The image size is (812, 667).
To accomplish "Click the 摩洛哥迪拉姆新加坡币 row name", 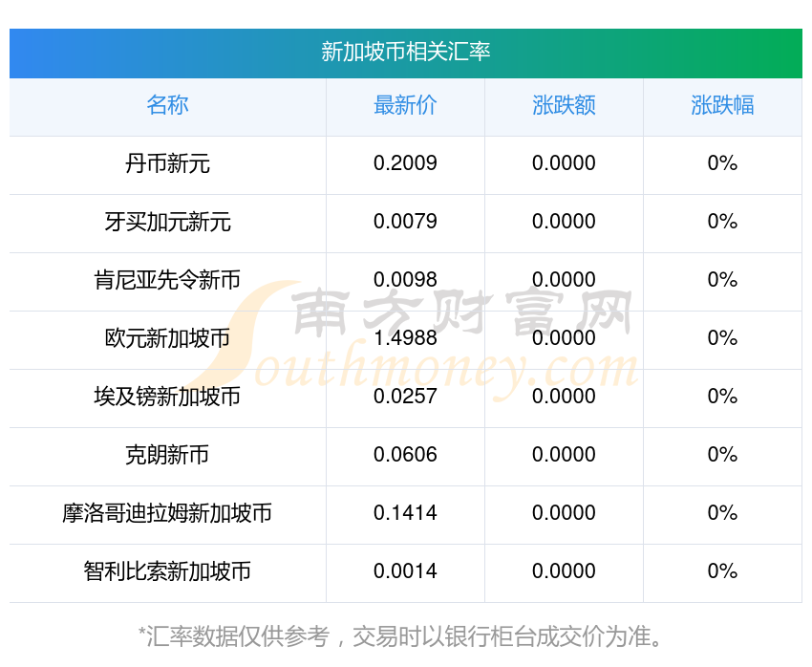I will [167, 513].
